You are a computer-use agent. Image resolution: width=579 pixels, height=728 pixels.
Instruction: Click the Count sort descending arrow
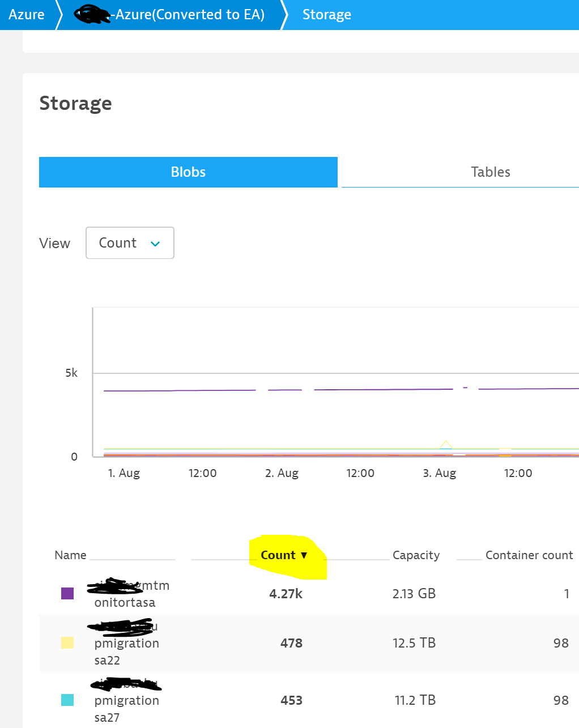click(x=304, y=555)
